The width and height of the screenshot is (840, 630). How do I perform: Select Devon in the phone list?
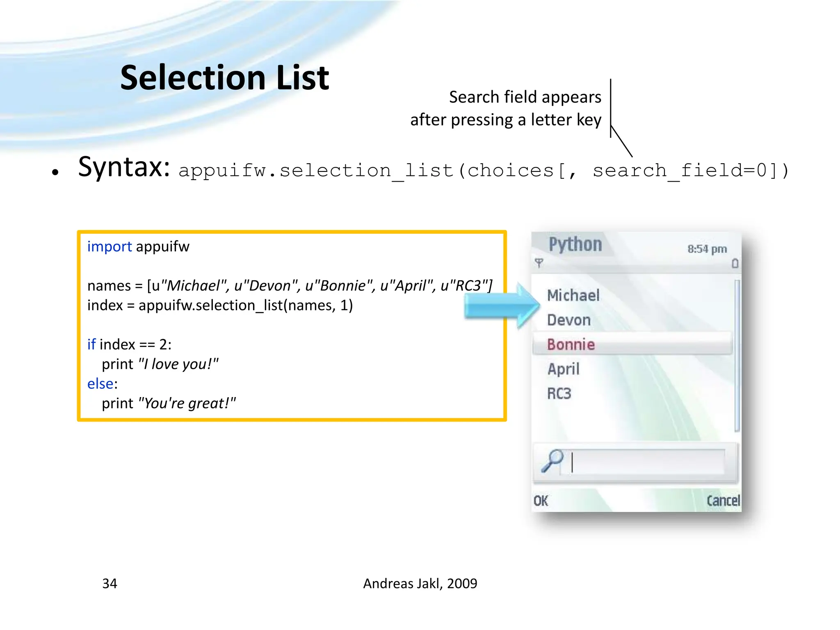click(x=569, y=320)
